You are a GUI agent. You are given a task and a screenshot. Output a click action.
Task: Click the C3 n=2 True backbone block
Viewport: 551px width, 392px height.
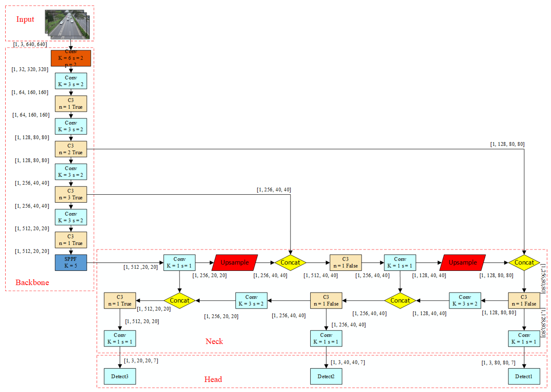click(x=71, y=149)
